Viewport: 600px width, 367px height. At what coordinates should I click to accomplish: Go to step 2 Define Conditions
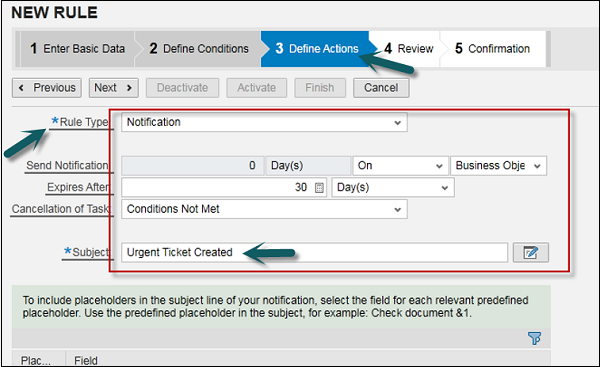tap(199, 49)
